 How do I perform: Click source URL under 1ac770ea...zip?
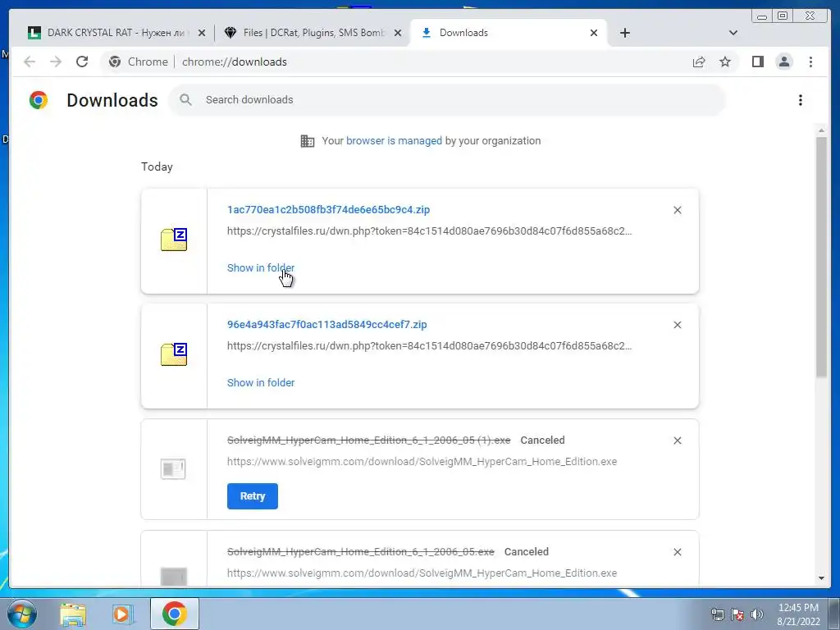(430, 231)
